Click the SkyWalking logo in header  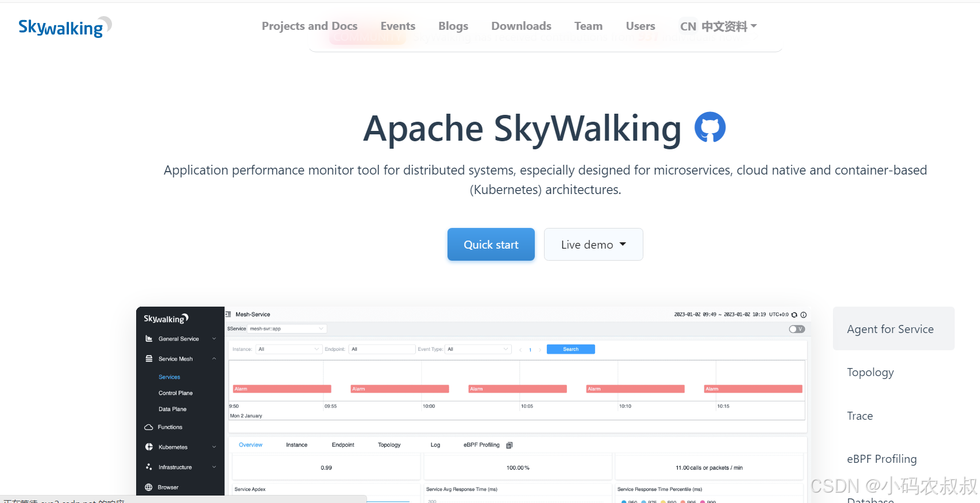(x=65, y=27)
